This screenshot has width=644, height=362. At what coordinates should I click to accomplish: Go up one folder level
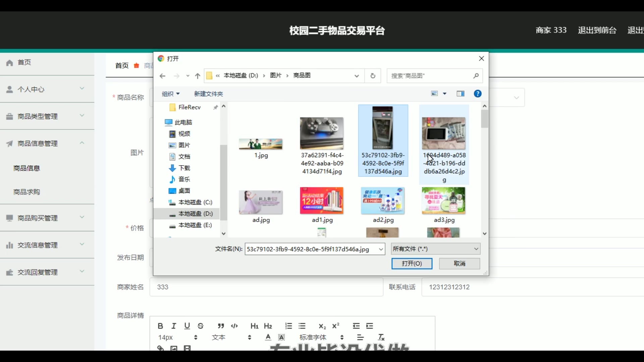(x=198, y=76)
